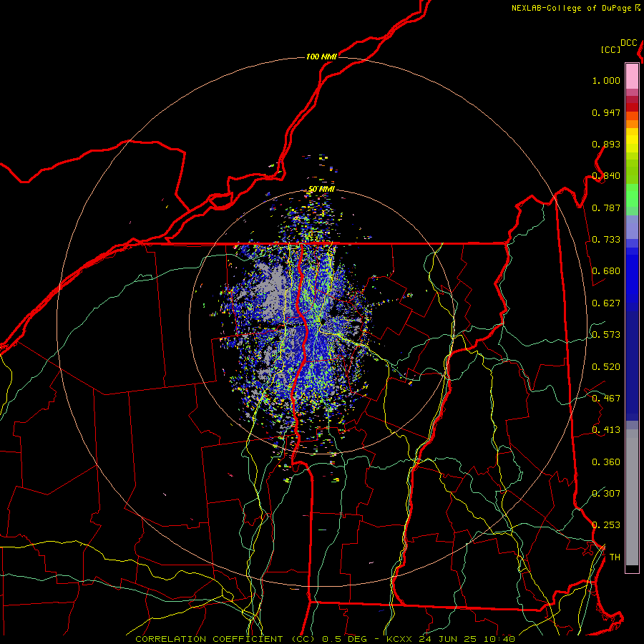This screenshot has width=644, height=644.
Task: Click the pink swatch at top of color bar
Action: click(x=632, y=77)
